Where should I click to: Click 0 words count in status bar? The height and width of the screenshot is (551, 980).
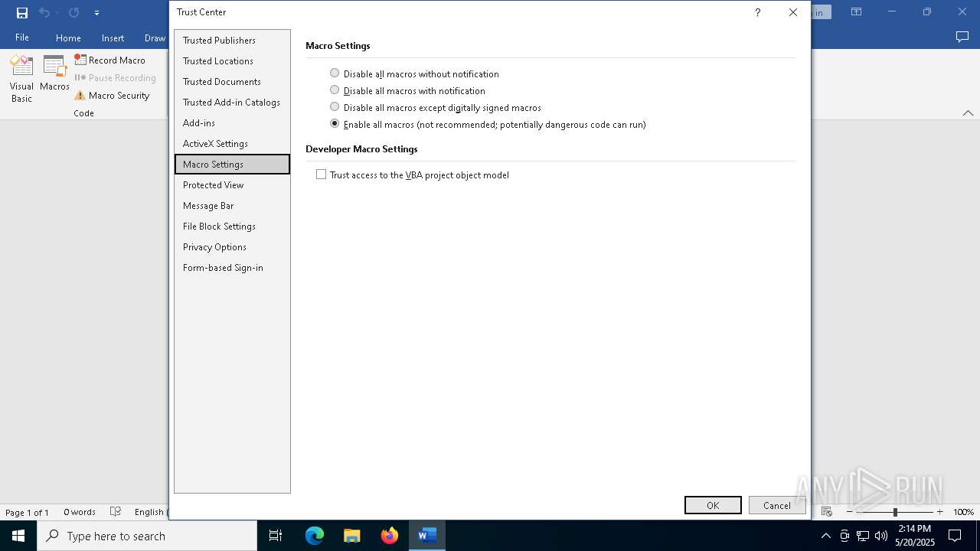[x=80, y=512]
